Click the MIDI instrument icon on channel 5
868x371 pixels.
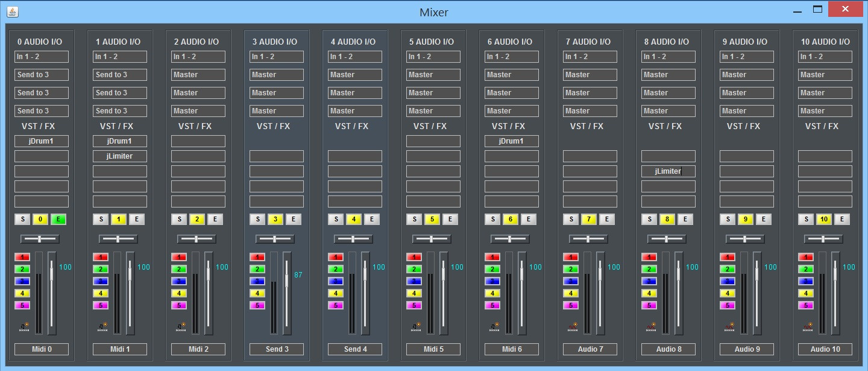coord(416,327)
